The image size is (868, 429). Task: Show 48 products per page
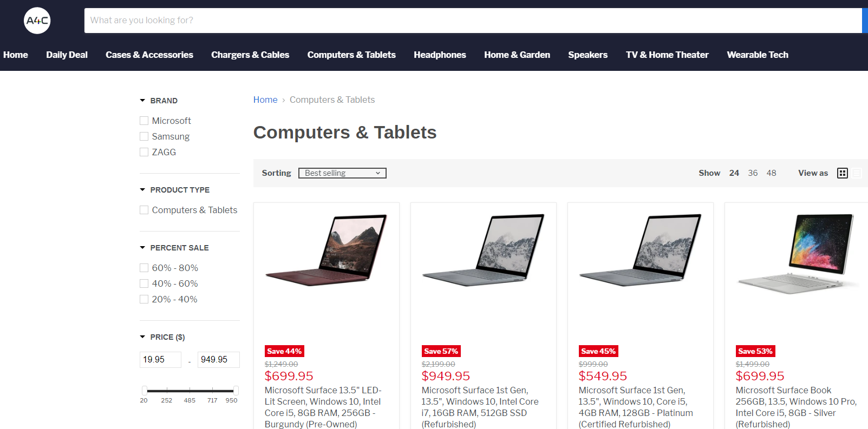coord(771,173)
